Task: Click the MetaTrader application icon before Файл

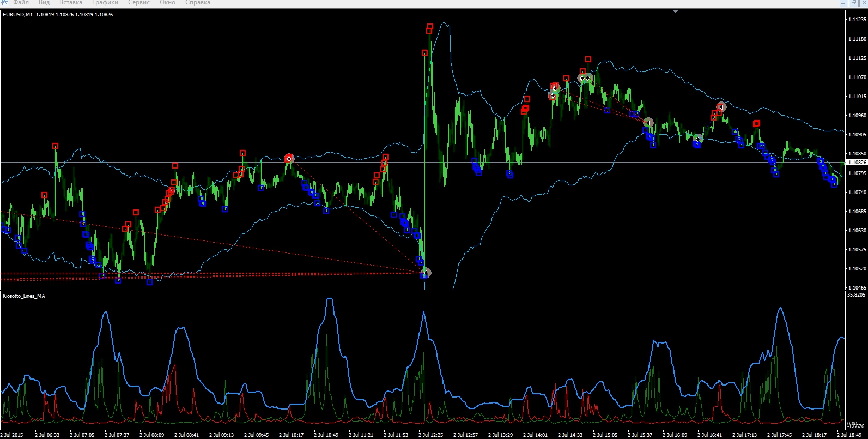Action: tap(5, 2)
